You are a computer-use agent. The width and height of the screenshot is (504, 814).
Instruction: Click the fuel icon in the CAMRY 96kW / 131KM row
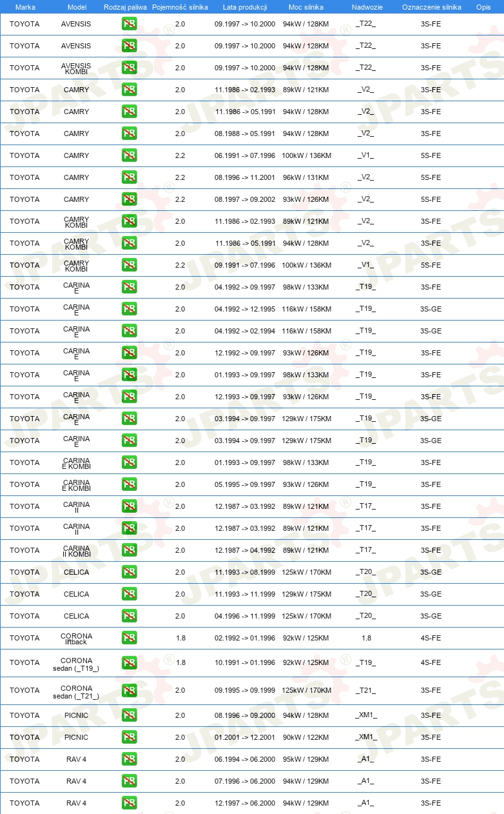(129, 177)
